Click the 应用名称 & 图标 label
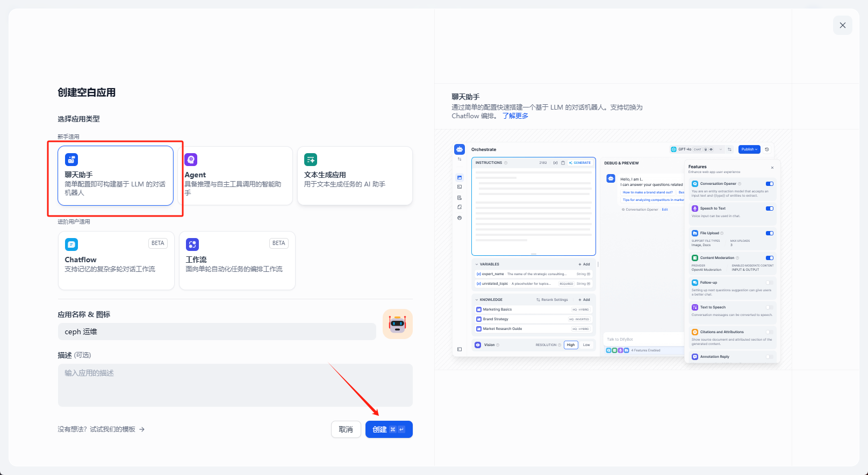 point(84,314)
